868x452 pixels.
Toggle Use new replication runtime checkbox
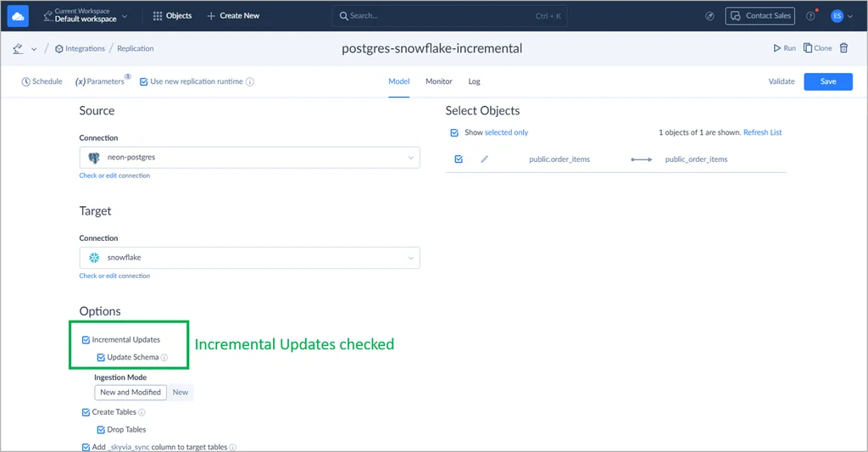pyautogui.click(x=144, y=82)
